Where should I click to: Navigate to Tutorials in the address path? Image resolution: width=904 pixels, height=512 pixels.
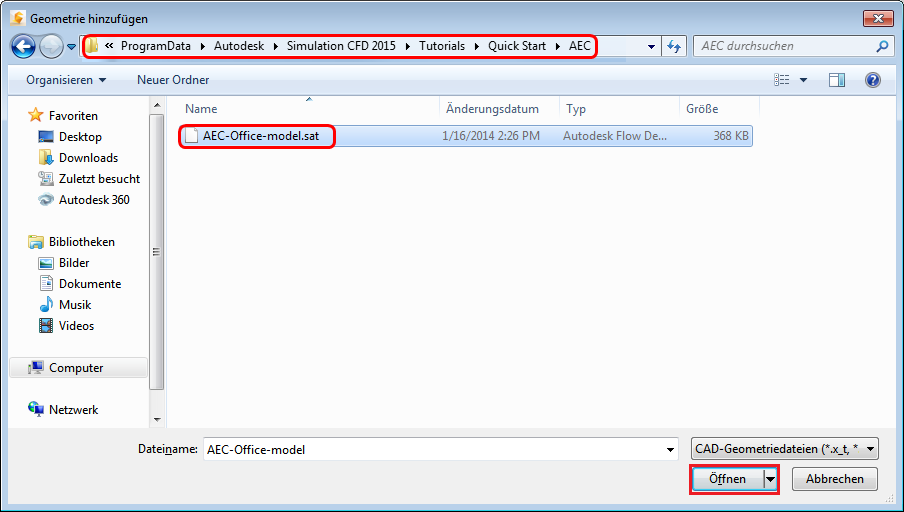coord(442,46)
